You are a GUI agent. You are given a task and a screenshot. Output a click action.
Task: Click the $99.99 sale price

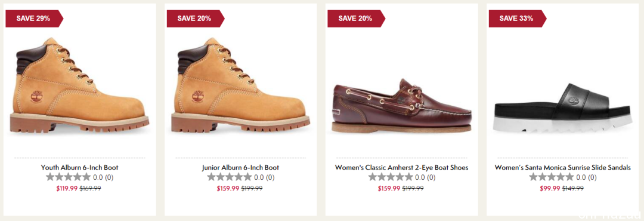[x=550, y=189]
